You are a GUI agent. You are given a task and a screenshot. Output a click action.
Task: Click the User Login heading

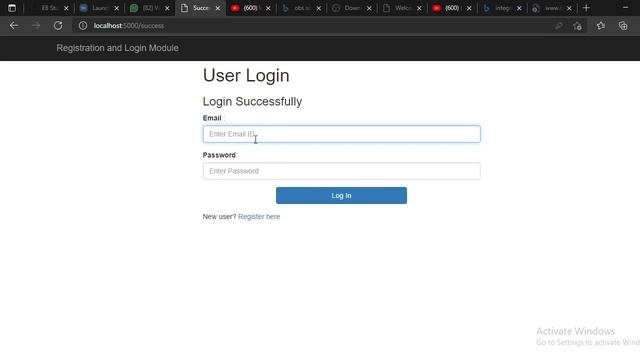coord(246,76)
